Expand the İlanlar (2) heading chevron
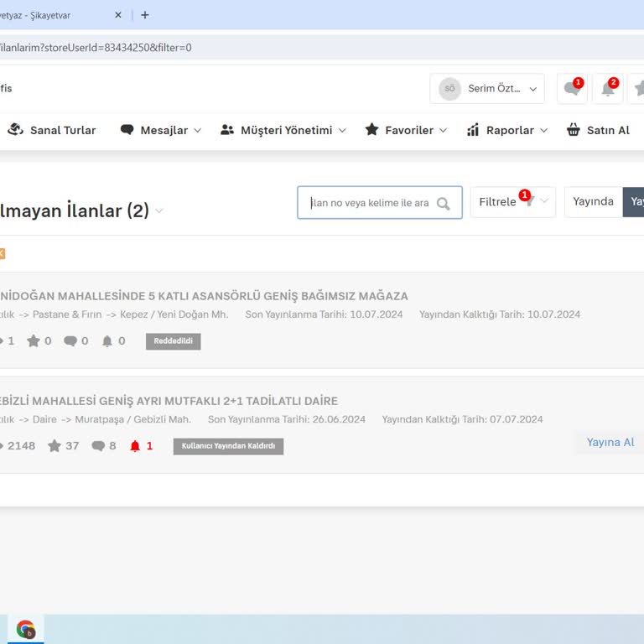 [x=159, y=211]
